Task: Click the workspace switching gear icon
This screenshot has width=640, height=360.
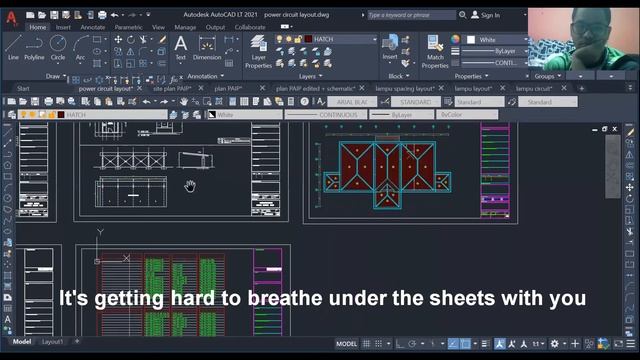Action: pos(554,344)
